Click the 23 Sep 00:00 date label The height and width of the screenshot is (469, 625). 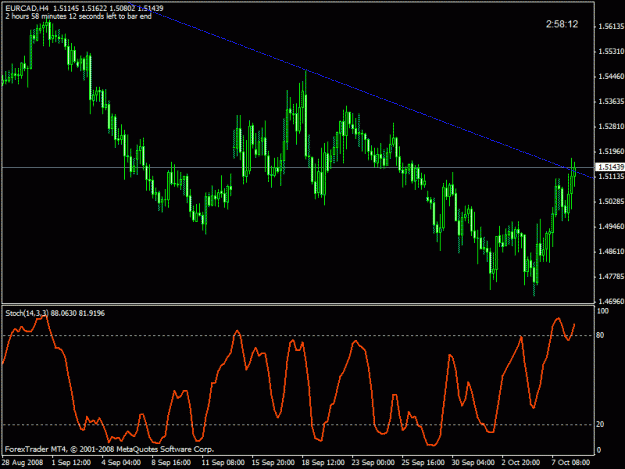pyautogui.click(x=373, y=463)
